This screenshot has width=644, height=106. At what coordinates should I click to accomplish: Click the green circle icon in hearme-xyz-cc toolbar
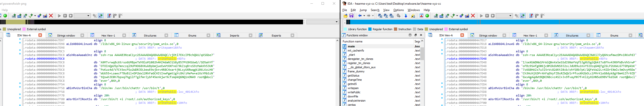pos(427,16)
